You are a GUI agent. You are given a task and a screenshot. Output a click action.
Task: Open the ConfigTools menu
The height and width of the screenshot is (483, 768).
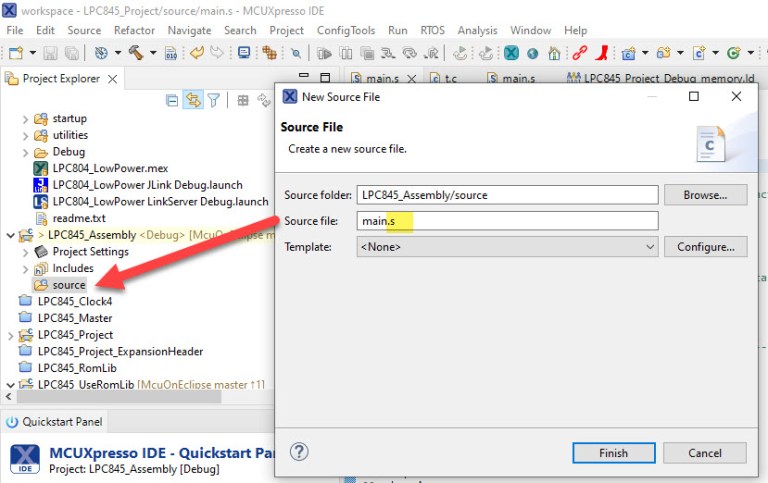click(346, 30)
